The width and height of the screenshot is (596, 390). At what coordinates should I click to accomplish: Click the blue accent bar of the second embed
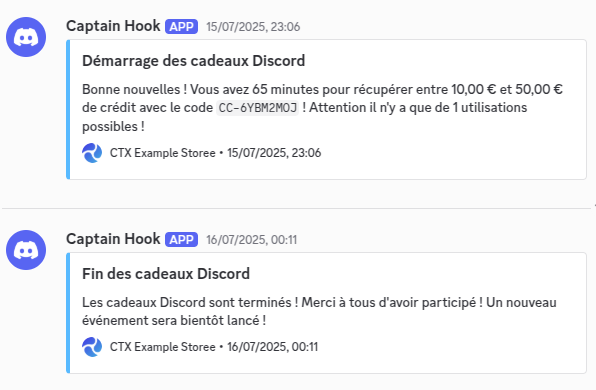(68, 312)
